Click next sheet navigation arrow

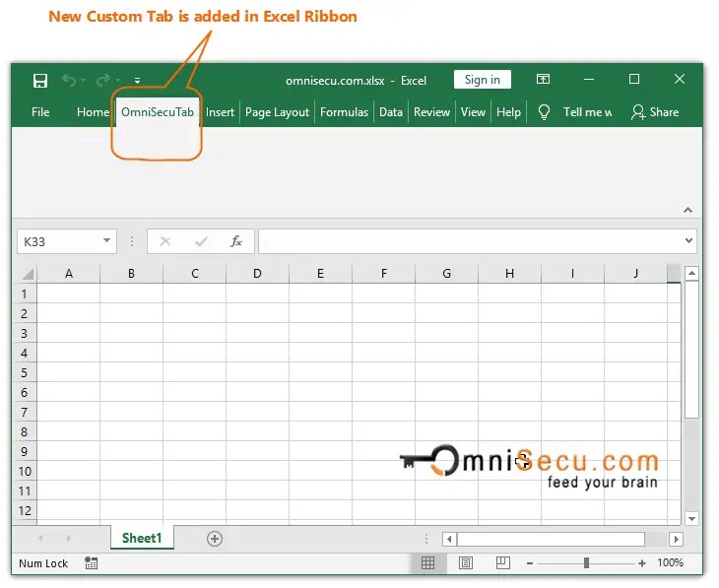coord(68,539)
